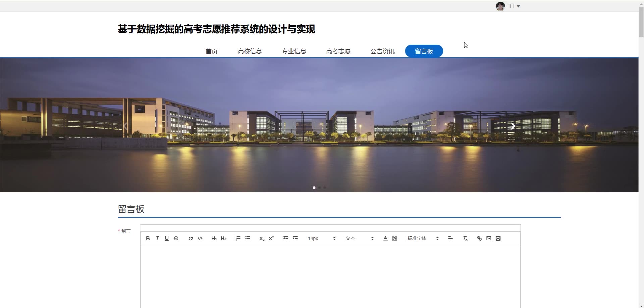This screenshot has width=644, height=308.
Task: Increase indent in editor
Action: [295, 238]
